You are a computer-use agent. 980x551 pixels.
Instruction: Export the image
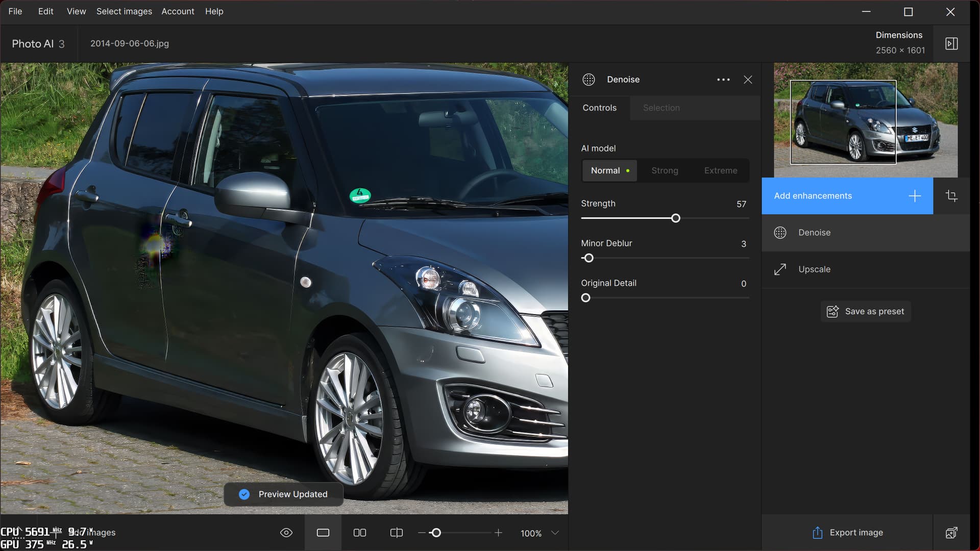tap(847, 532)
